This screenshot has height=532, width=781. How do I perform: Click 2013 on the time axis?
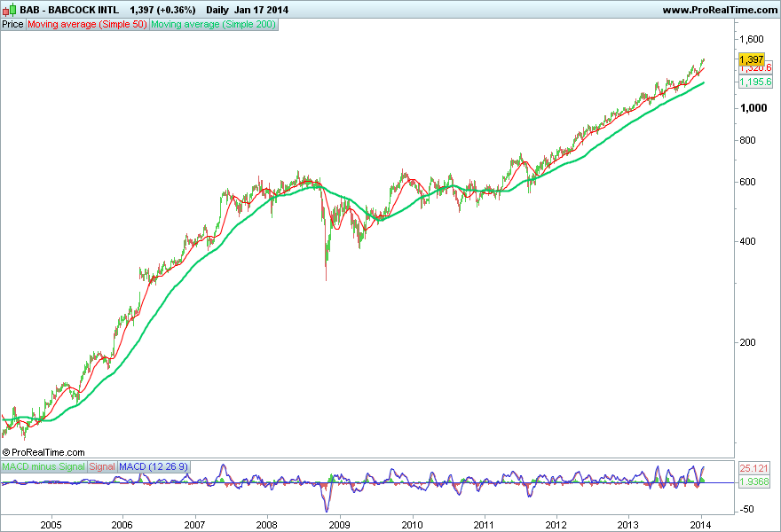click(628, 525)
